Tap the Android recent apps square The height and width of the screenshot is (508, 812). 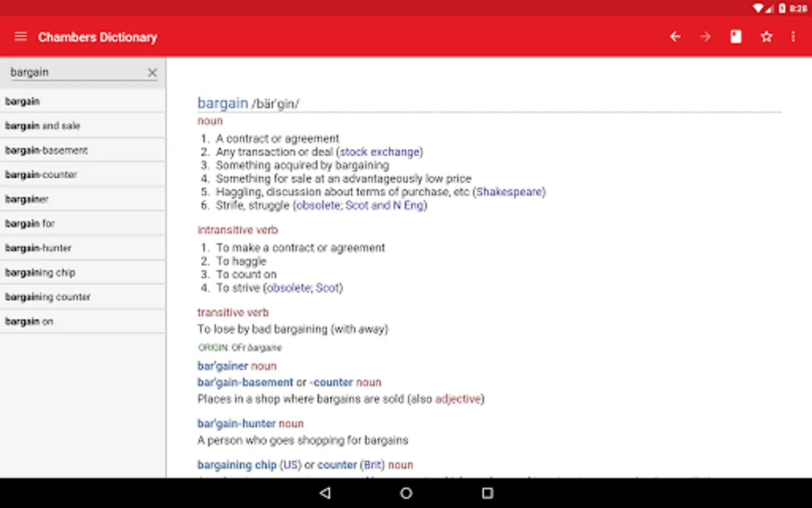pos(488,493)
